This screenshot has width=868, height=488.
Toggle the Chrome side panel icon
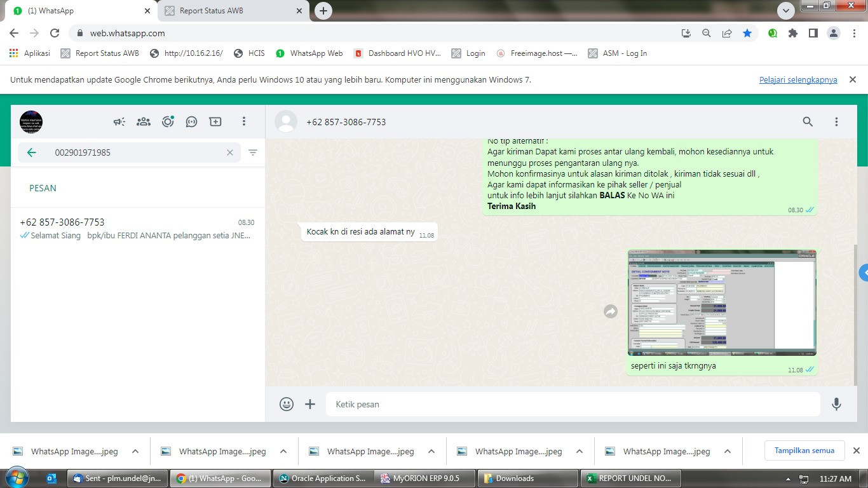coord(813,33)
